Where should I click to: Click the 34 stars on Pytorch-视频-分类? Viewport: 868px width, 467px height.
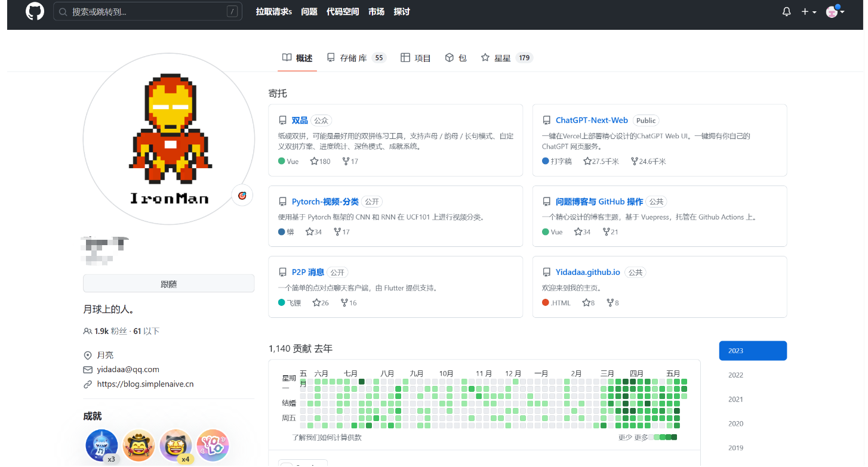point(313,232)
